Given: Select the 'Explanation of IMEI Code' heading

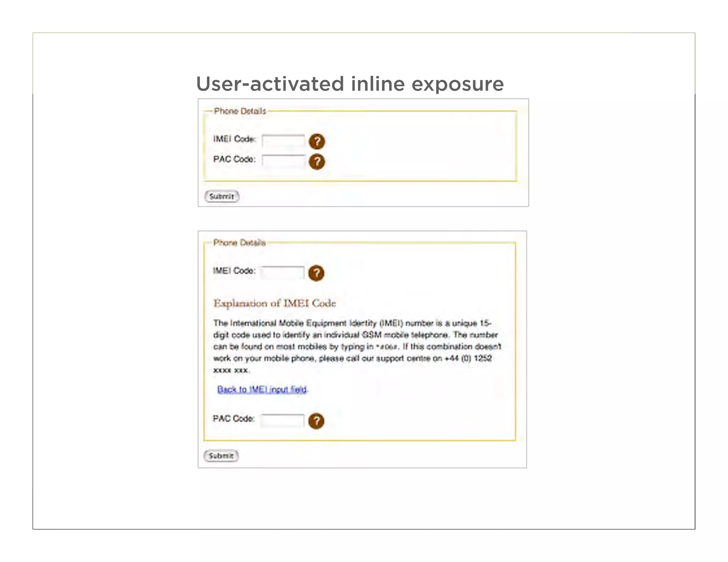Looking at the screenshot, I should pyautogui.click(x=275, y=303).
